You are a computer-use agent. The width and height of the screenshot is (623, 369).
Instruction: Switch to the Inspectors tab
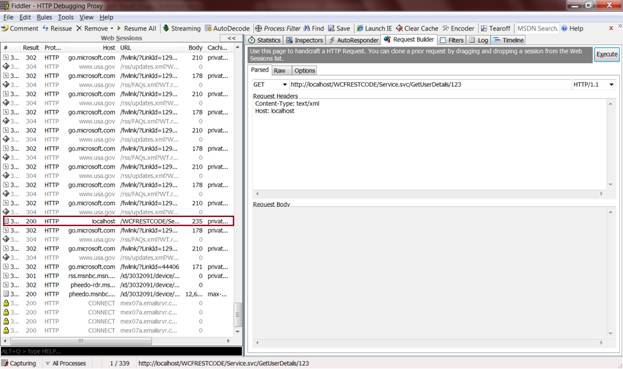click(304, 40)
